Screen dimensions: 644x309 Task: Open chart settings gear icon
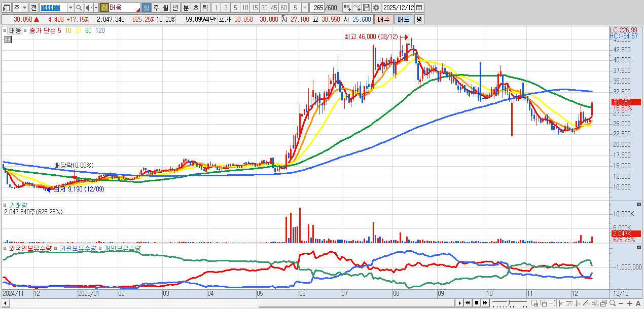point(376,8)
